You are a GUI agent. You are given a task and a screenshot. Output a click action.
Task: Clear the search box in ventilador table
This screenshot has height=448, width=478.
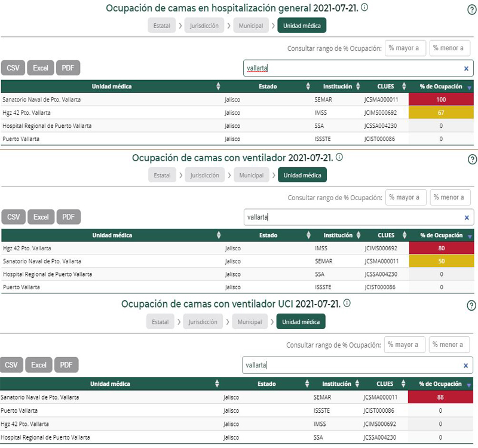tap(467, 217)
